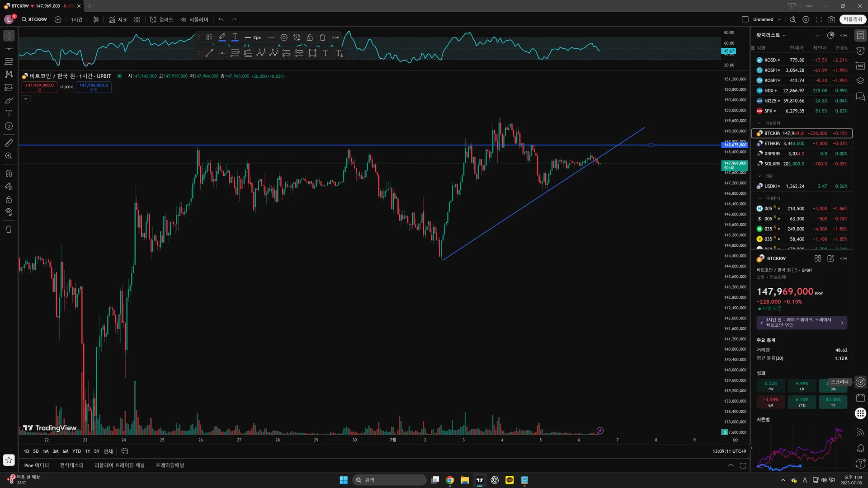
Task: Open the indicators menu (지표)
Action: coord(118,19)
